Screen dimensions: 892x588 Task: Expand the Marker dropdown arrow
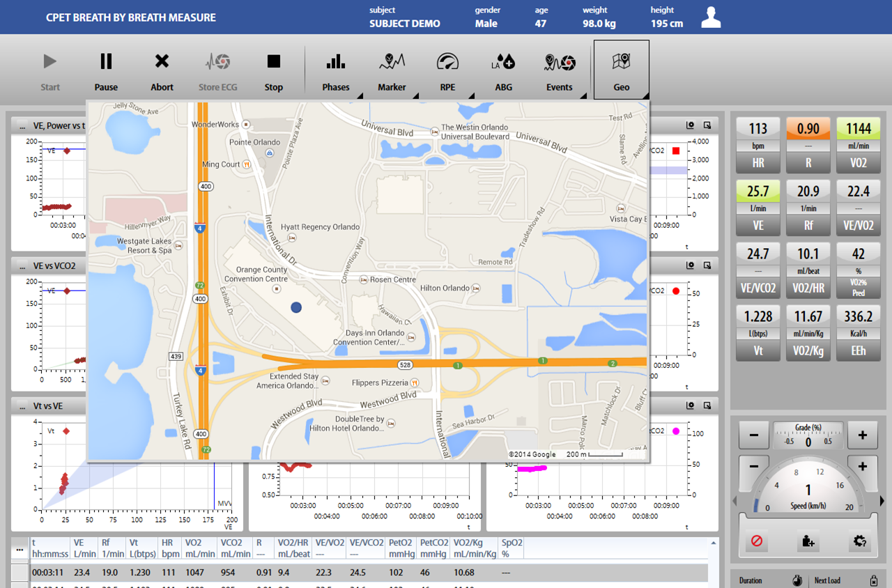click(x=415, y=95)
